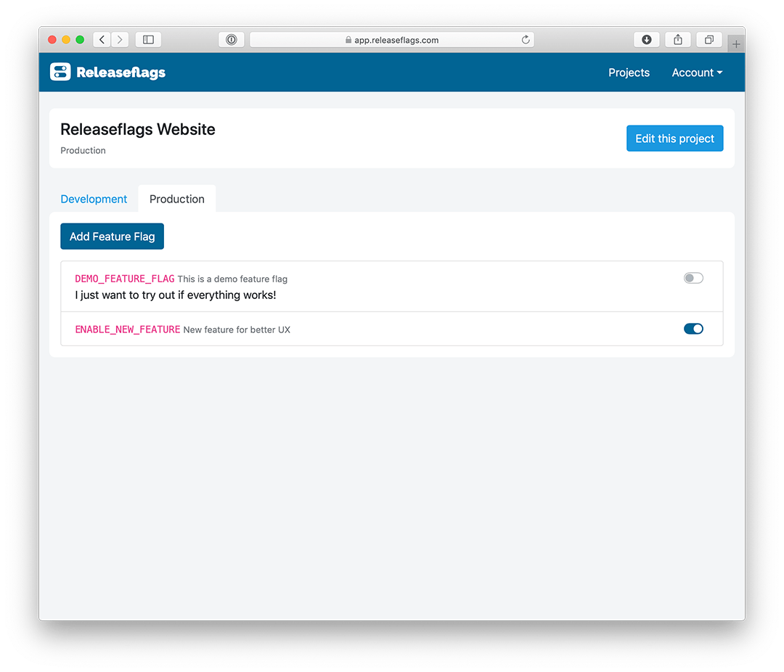Disable the ENABLE_NEW_FEATURE toggle
Screen dimensions: 784x672
tap(693, 329)
